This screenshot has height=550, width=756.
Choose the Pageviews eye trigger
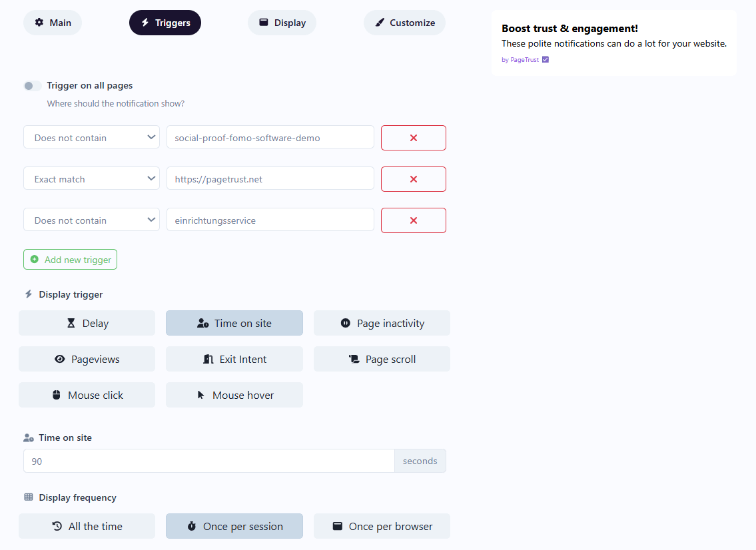(x=87, y=359)
